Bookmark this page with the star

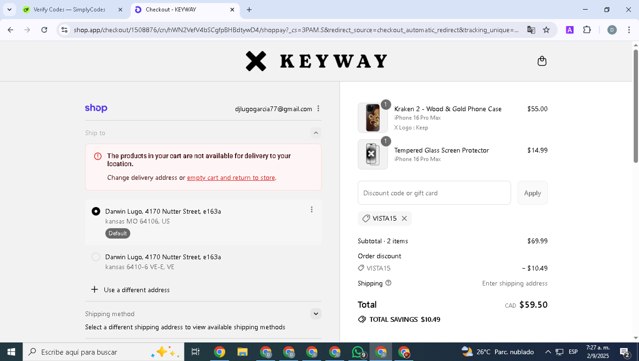(x=546, y=30)
